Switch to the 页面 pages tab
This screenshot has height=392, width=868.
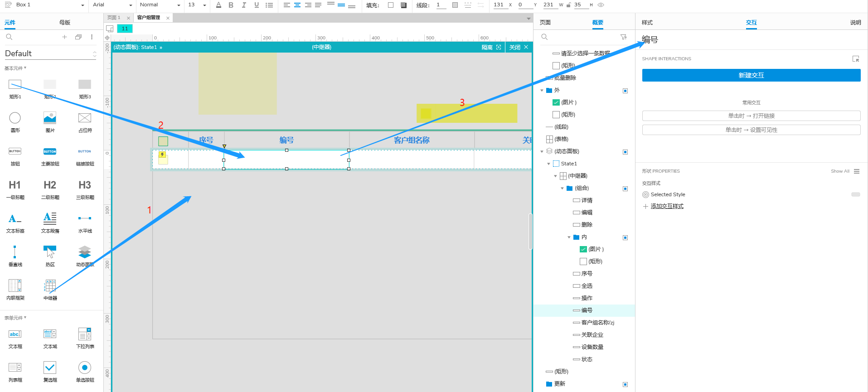pyautogui.click(x=545, y=22)
